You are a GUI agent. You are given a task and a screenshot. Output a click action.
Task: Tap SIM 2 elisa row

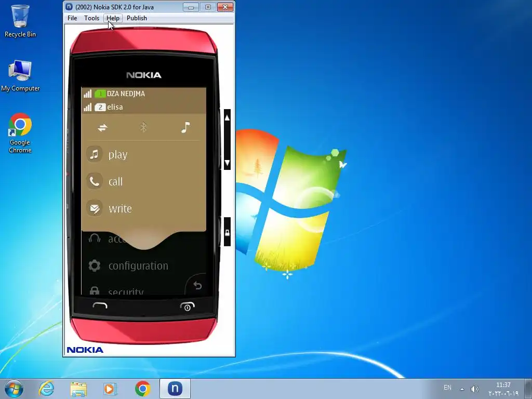144,107
